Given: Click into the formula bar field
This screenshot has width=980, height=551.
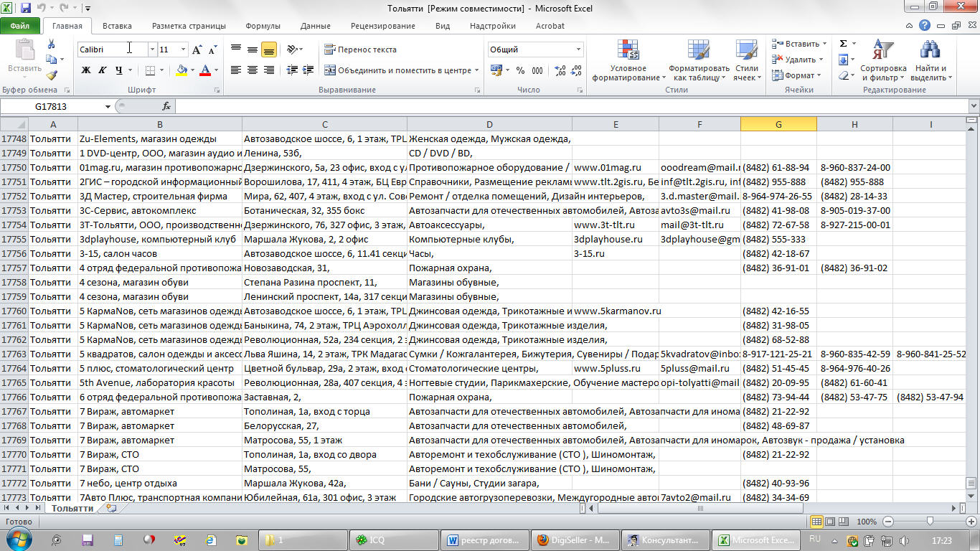Looking at the screenshot, I should pos(570,106).
